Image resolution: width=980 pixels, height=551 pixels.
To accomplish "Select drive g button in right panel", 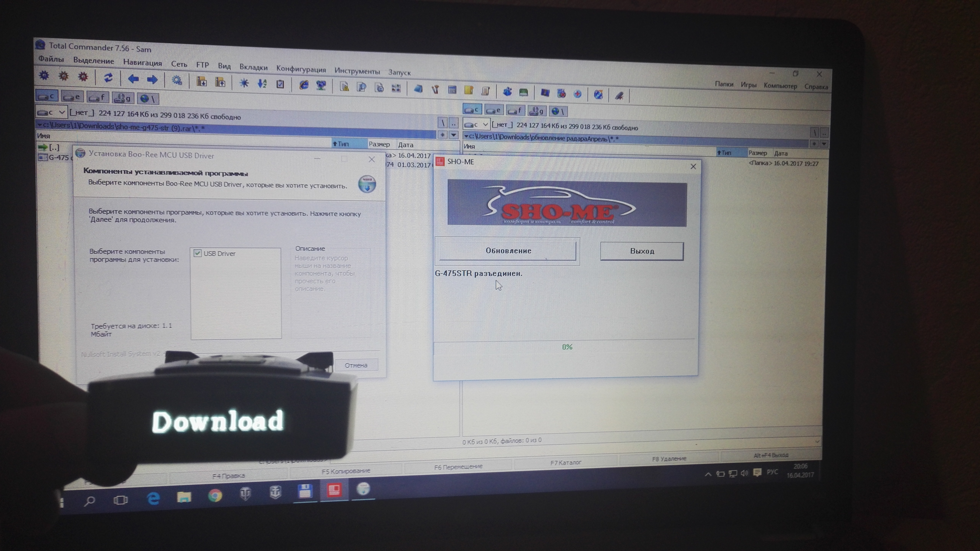I will (537, 111).
